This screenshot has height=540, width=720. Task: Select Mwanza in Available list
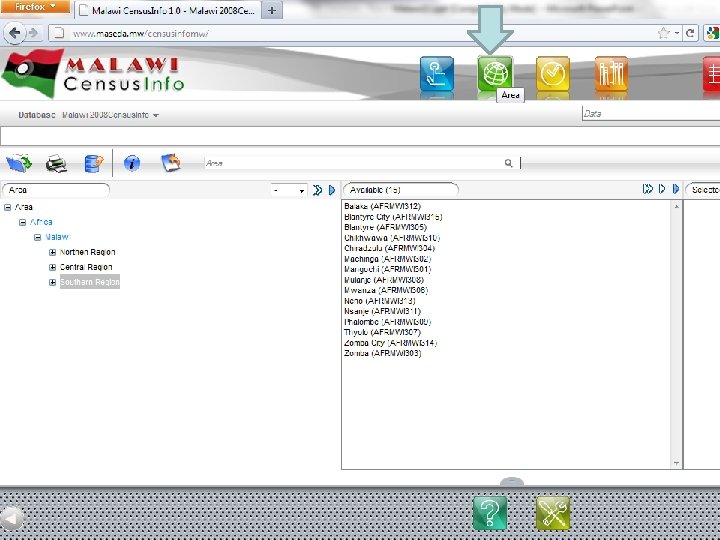[386, 291]
